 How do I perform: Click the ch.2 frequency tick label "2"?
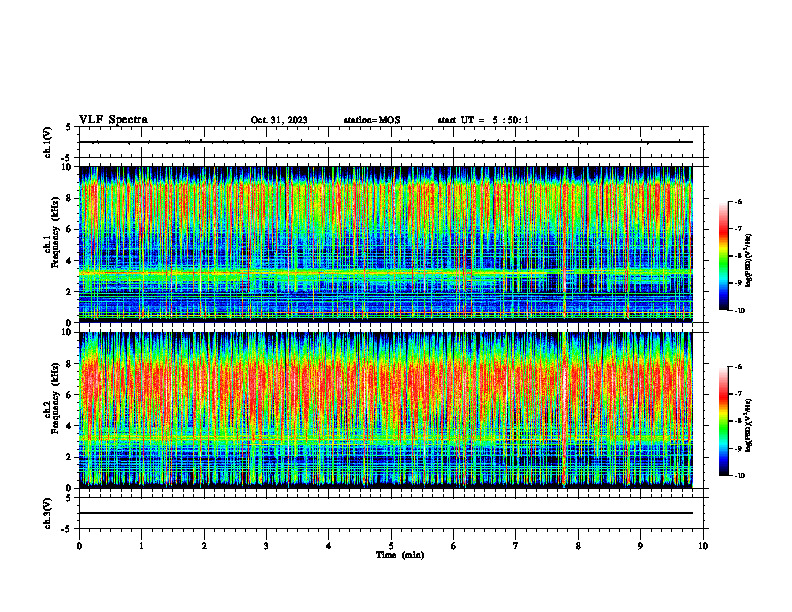point(69,457)
